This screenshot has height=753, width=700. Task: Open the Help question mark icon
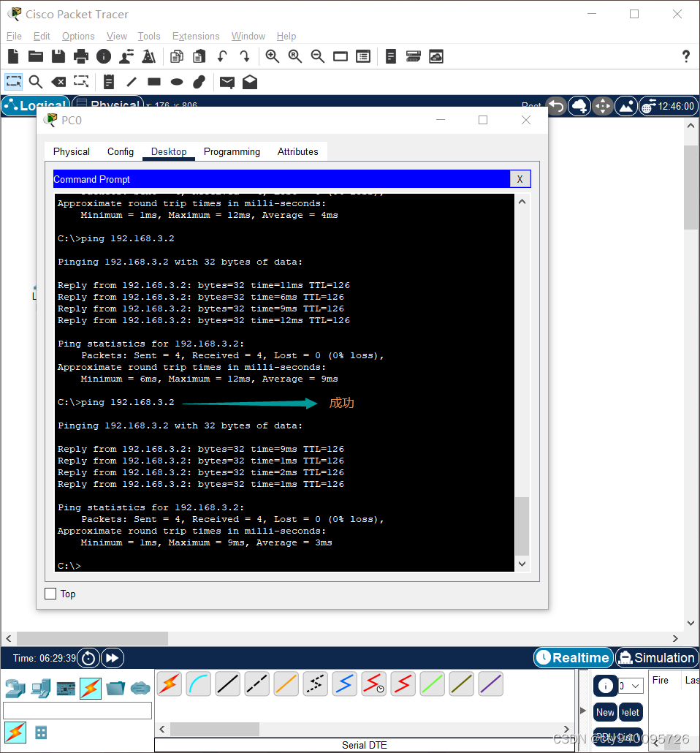(686, 57)
